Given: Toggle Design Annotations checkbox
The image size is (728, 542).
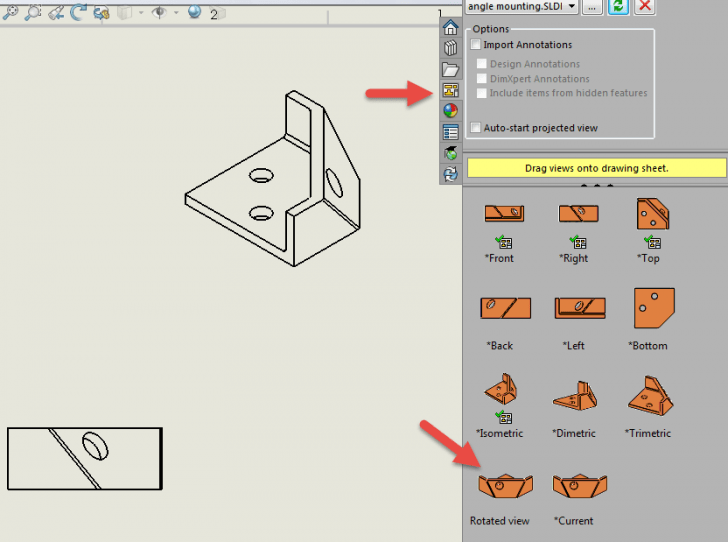Looking at the screenshot, I should click(481, 64).
